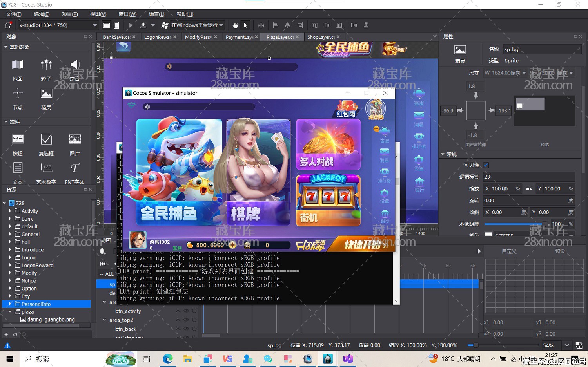Image resolution: width=588 pixels, height=367 pixels.
Task: Open the publish dropdown arrow
Action: 153,25
